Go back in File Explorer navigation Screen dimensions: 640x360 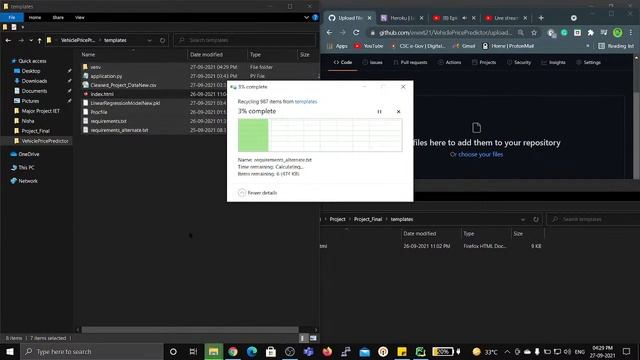[8, 40]
